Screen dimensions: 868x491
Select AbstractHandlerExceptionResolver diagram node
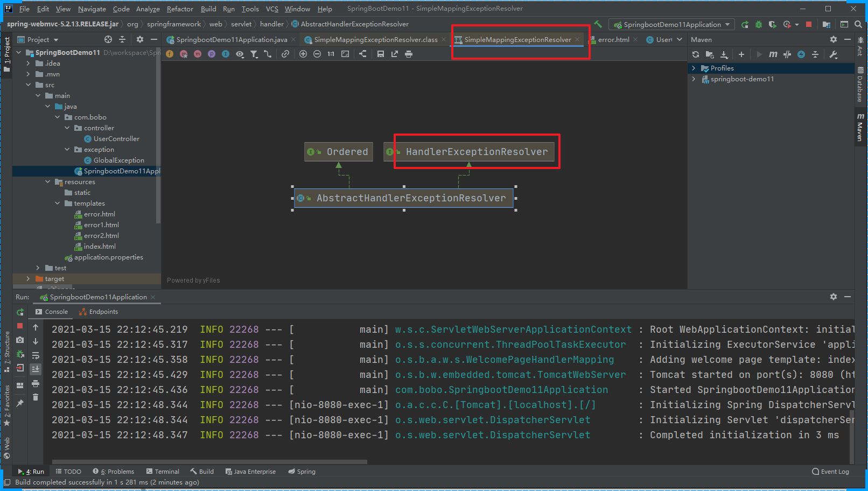tap(404, 198)
